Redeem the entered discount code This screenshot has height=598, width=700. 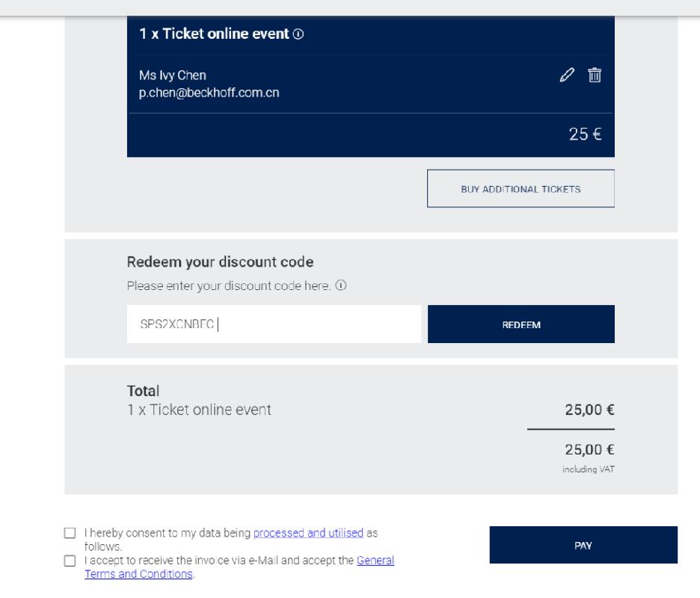pyautogui.click(x=521, y=324)
